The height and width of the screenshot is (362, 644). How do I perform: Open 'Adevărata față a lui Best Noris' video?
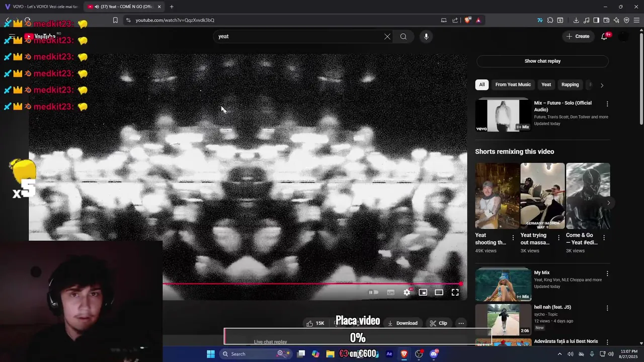point(566,341)
